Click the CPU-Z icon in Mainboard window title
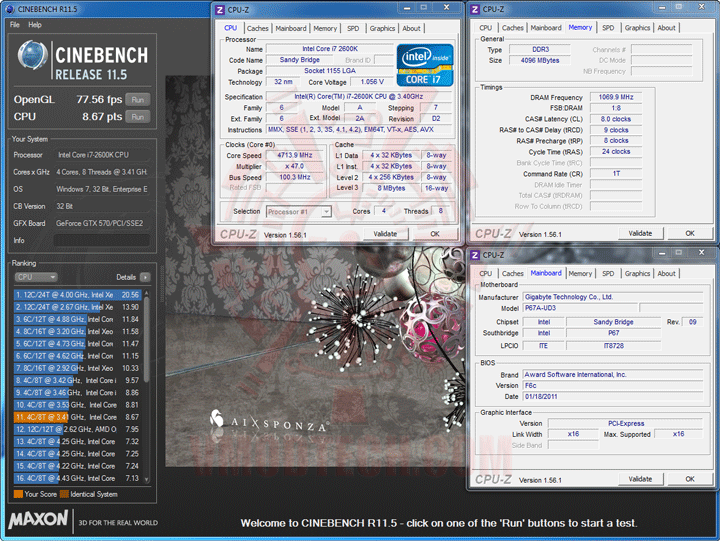 (x=475, y=255)
